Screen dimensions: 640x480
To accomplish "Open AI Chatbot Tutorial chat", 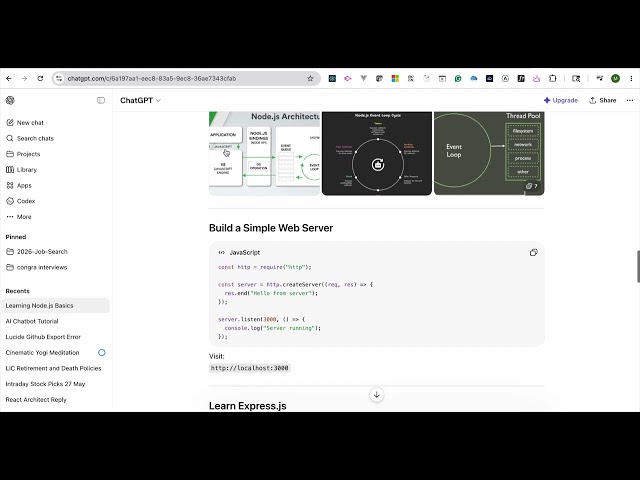I will pos(32,321).
